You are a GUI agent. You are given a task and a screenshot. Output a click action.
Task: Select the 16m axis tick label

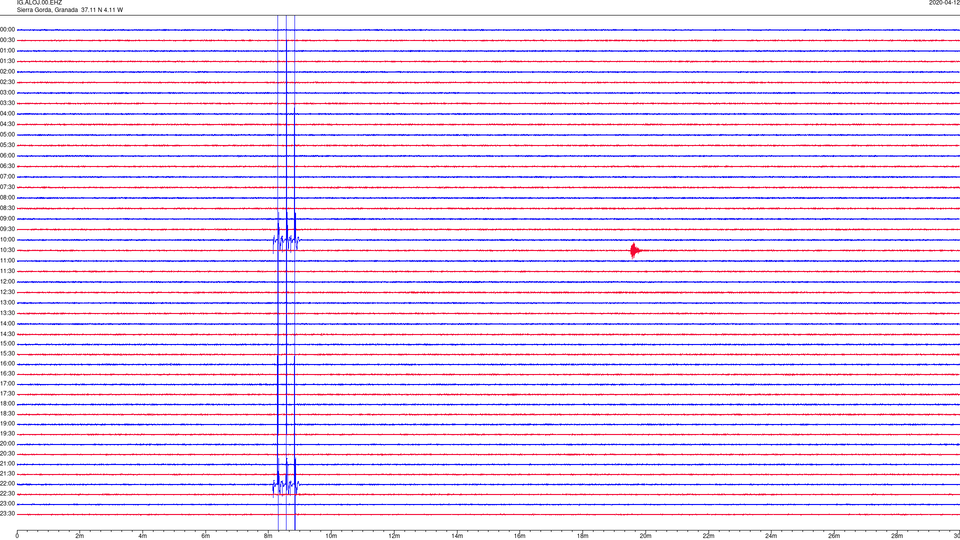520,536
